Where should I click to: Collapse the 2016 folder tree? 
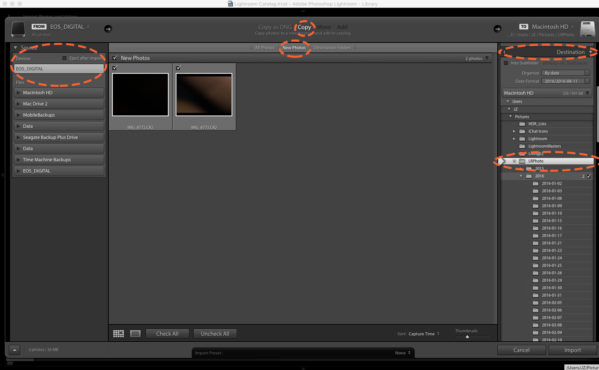click(521, 176)
